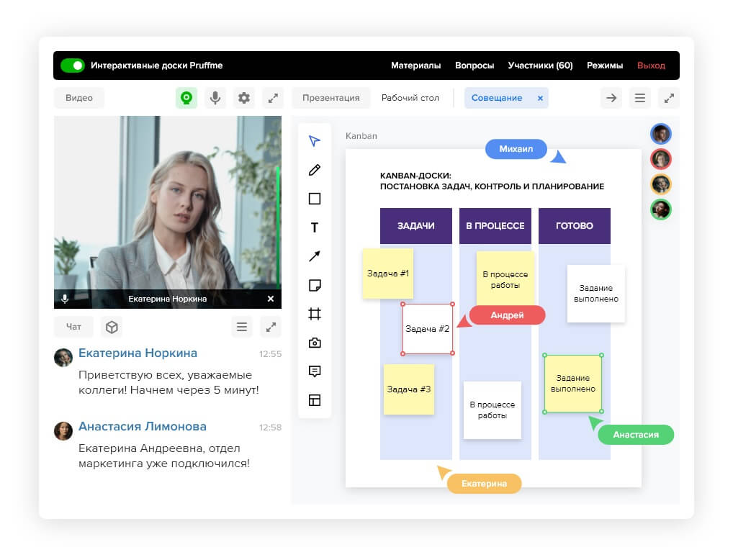Mute the microphone in the toolbar
The height and width of the screenshot is (560, 733).
point(215,98)
